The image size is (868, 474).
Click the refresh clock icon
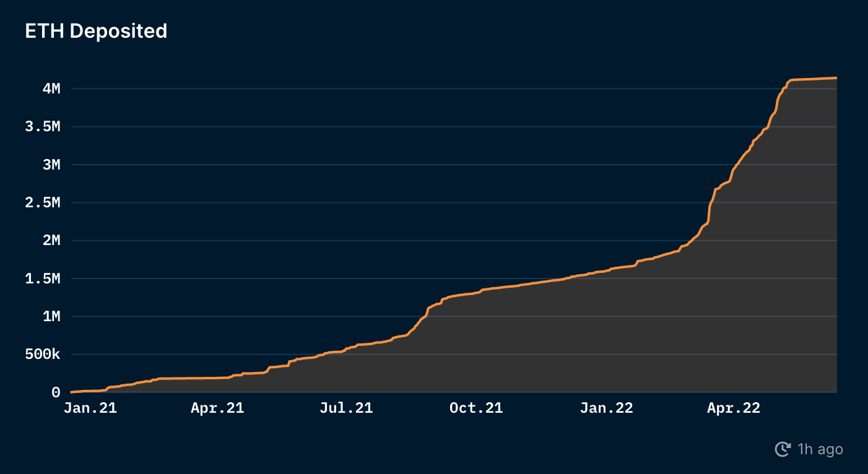coord(783,449)
